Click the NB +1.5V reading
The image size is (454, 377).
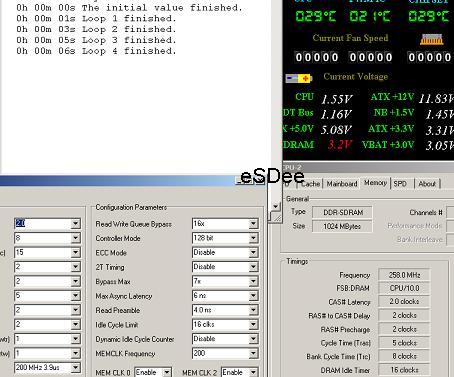tap(440, 115)
